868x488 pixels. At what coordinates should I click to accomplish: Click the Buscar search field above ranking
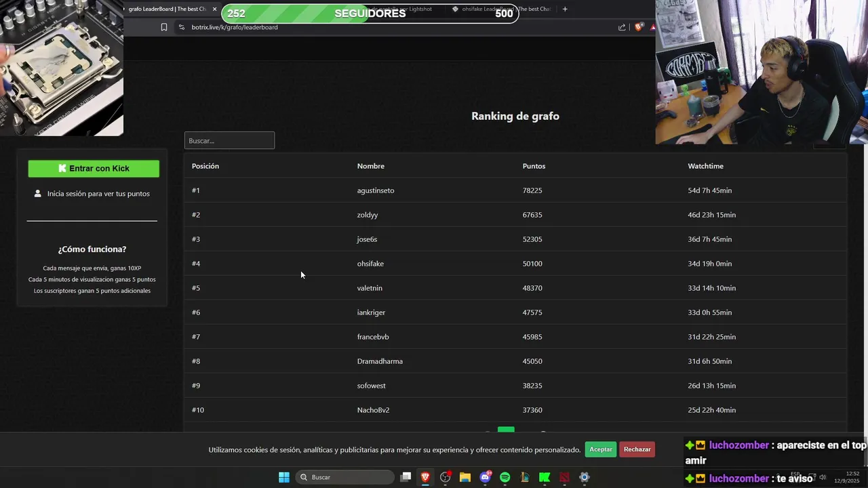click(229, 140)
